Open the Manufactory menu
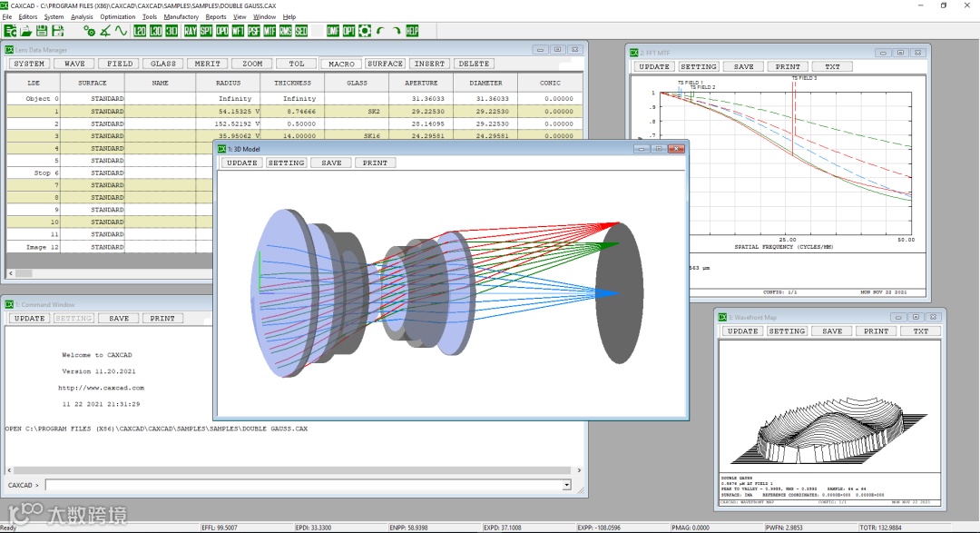Screen dimensions: 980x533 tap(181, 17)
